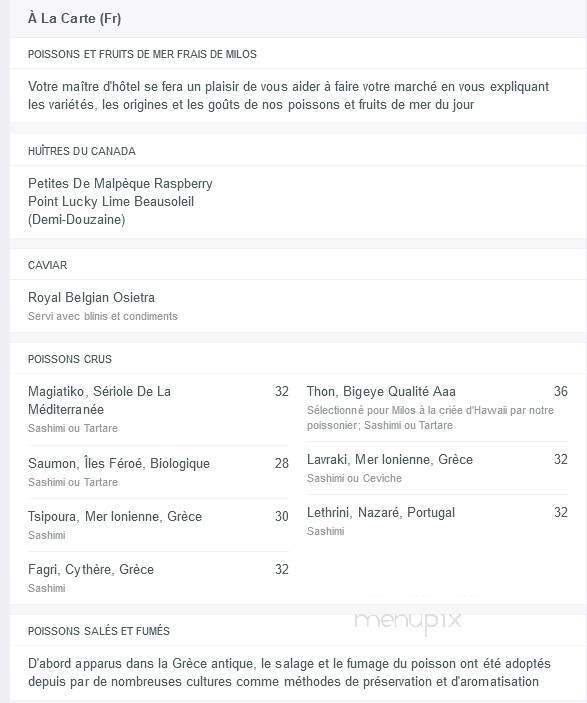Choose the Royal Belgian Osietra item

pos(91,297)
